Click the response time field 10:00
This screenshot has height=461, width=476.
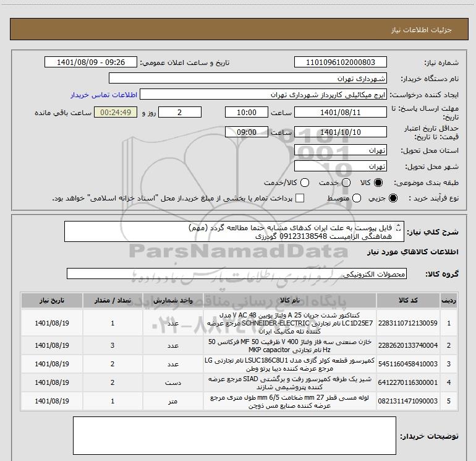[x=247, y=112]
